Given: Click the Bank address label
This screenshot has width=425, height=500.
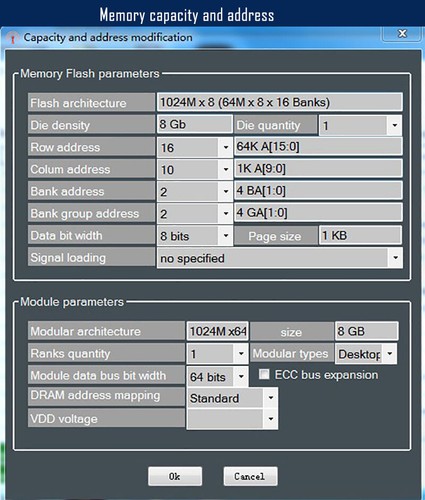Looking at the screenshot, I should 91,191.
